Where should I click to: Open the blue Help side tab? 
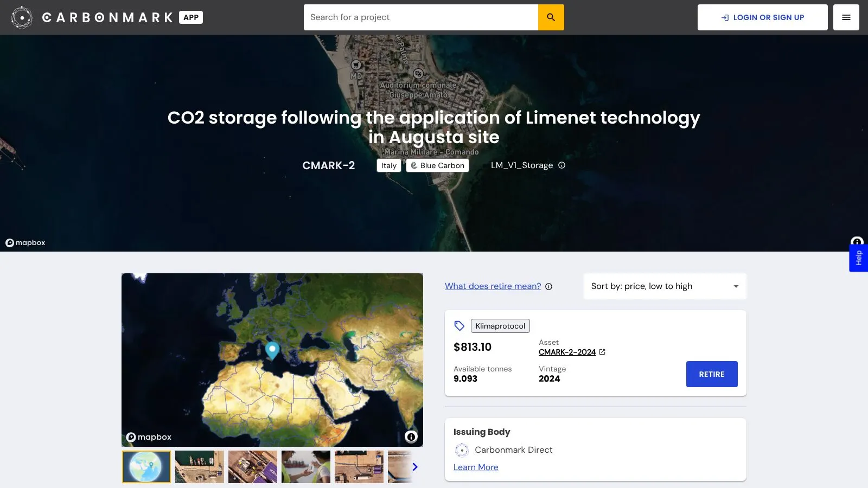pos(858,258)
